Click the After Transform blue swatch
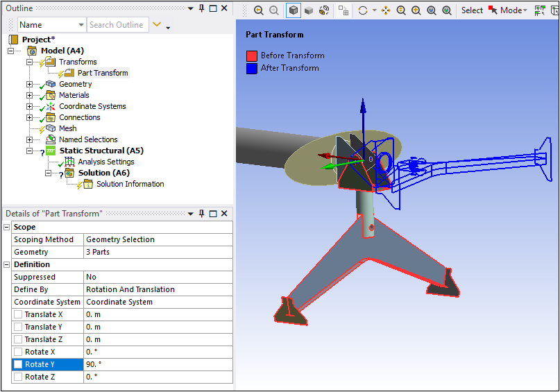Screen dimensions: 560x392 click(252, 68)
